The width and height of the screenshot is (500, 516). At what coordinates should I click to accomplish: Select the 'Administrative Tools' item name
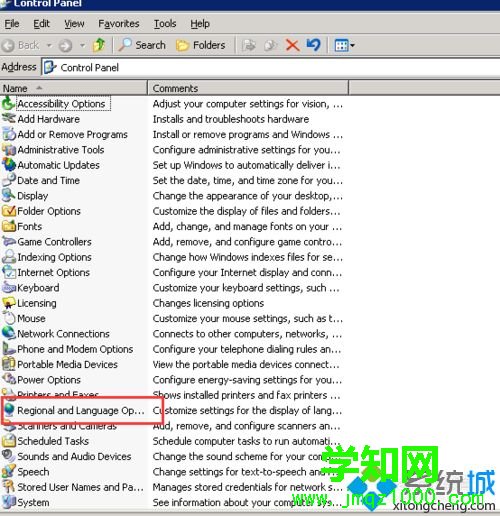[61, 150]
